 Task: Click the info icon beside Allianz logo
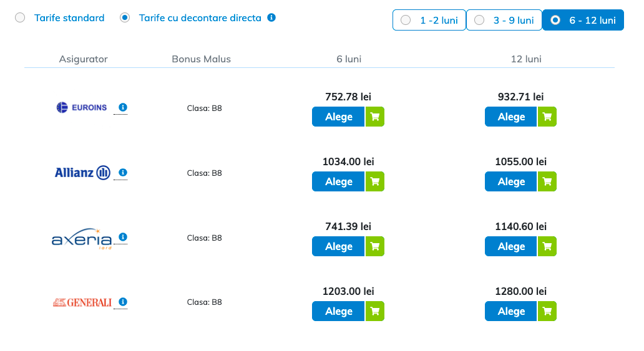(x=123, y=172)
